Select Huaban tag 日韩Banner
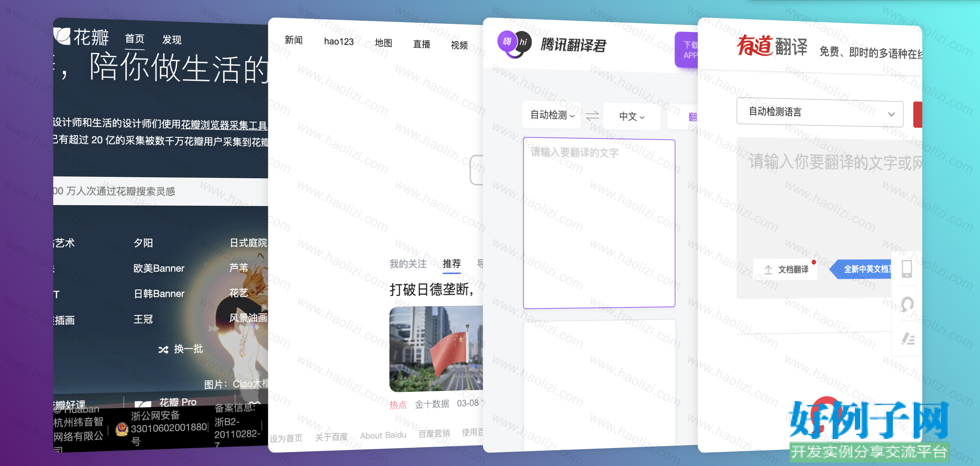This screenshot has width=980, height=466. pos(159,294)
